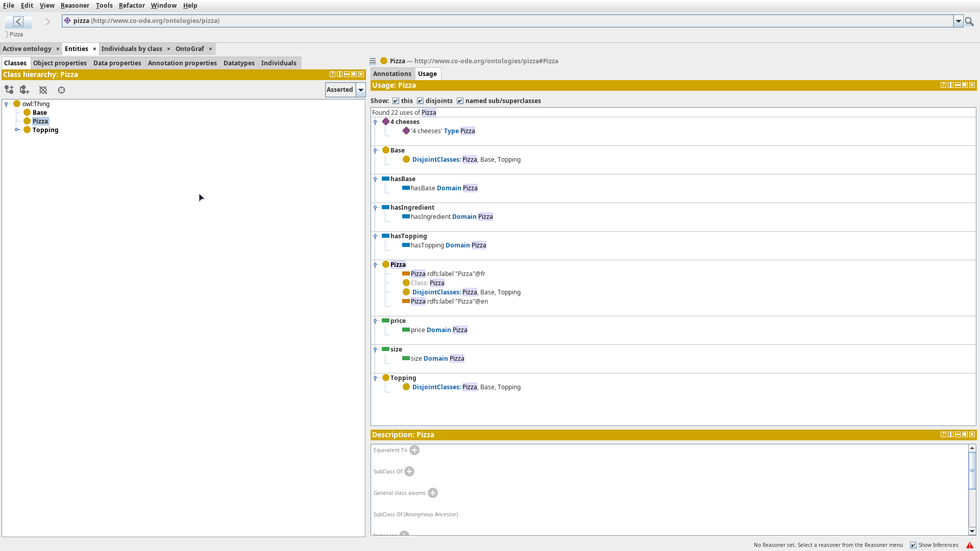Open the Asserted hierarchy dropdown
980x551 pixels.
click(x=361, y=90)
